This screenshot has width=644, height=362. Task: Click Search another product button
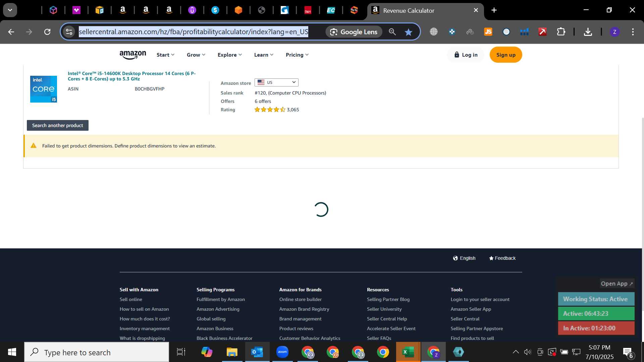click(58, 125)
